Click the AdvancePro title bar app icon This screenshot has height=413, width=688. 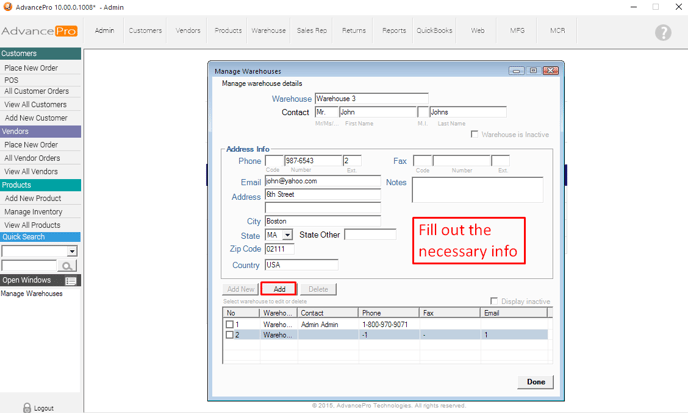pos(7,7)
